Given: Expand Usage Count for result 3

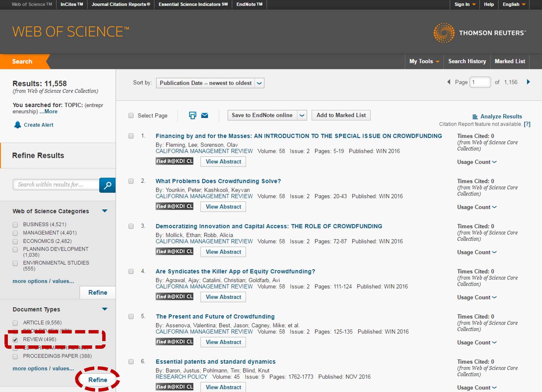Looking at the screenshot, I should [477, 253].
